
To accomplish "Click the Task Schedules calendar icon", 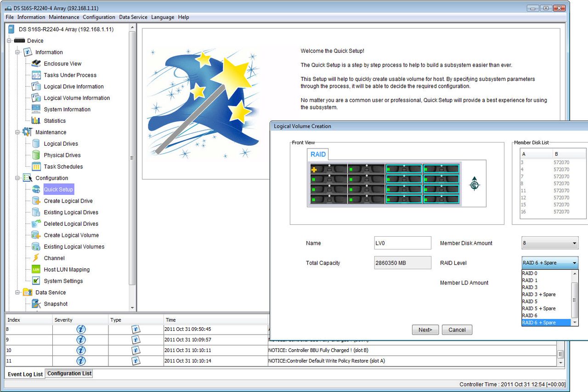I will (36, 167).
